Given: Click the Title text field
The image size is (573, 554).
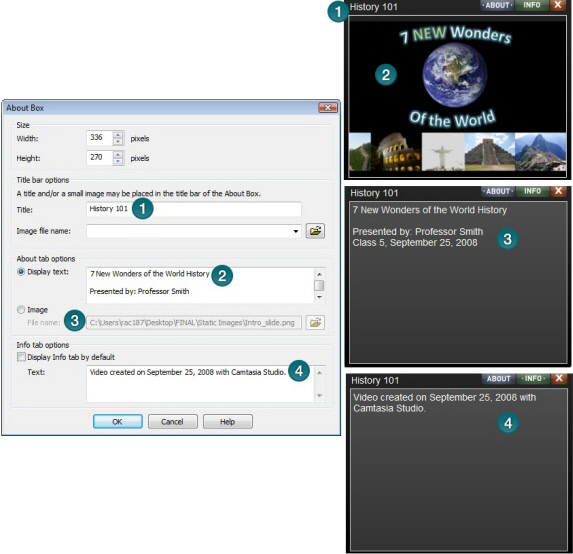Looking at the screenshot, I should pyautogui.click(x=194, y=209).
